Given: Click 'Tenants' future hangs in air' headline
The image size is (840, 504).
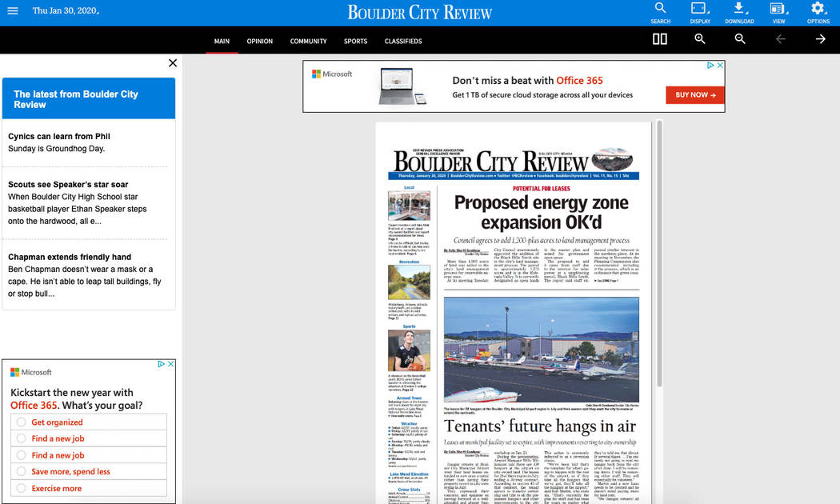Looking at the screenshot, I should tap(539, 426).
